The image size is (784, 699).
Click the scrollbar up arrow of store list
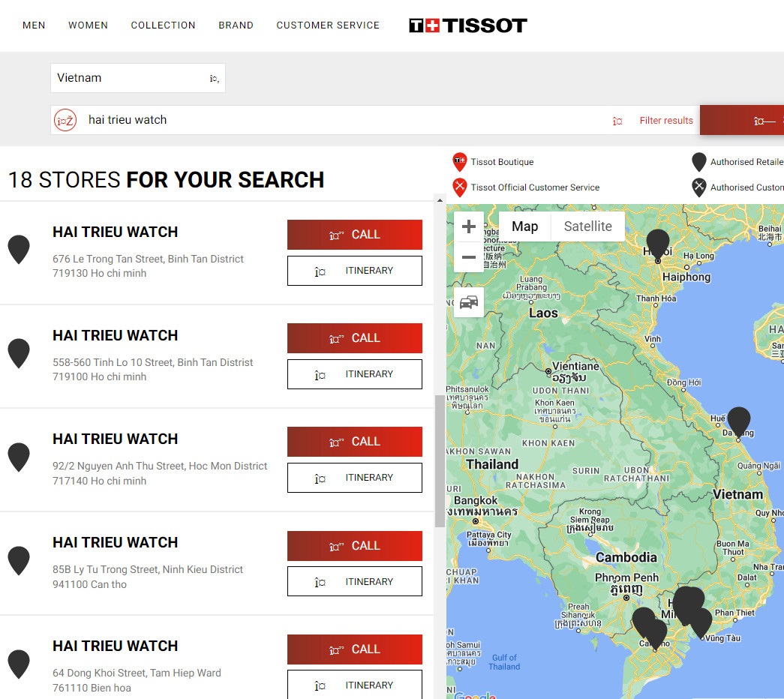pyautogui.click(x=440, y=200)
